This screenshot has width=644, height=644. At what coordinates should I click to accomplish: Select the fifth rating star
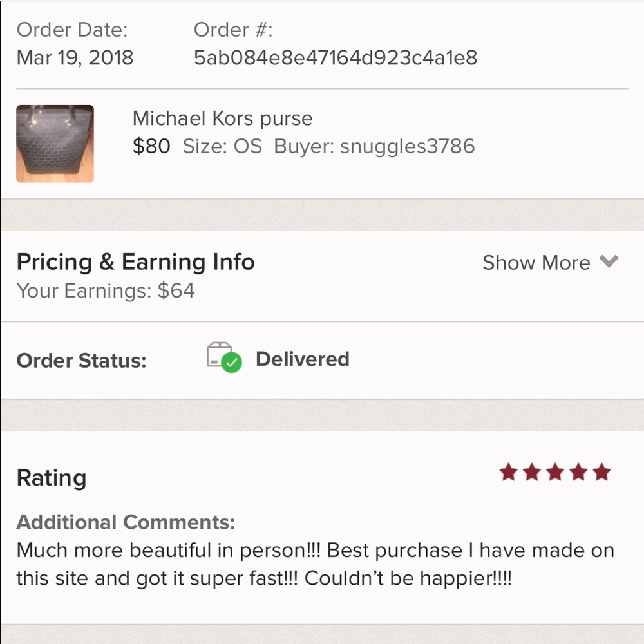601,472
